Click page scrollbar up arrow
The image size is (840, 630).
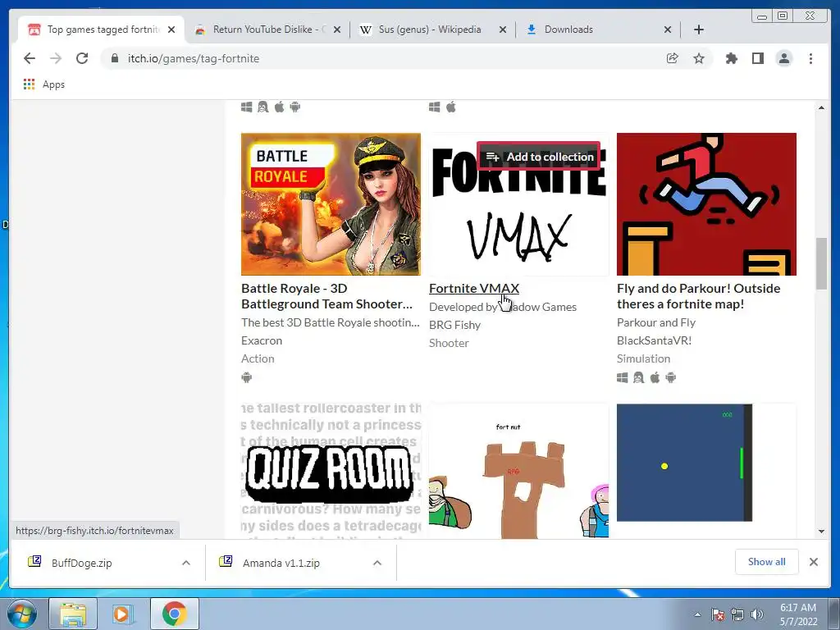click(821, 107)
